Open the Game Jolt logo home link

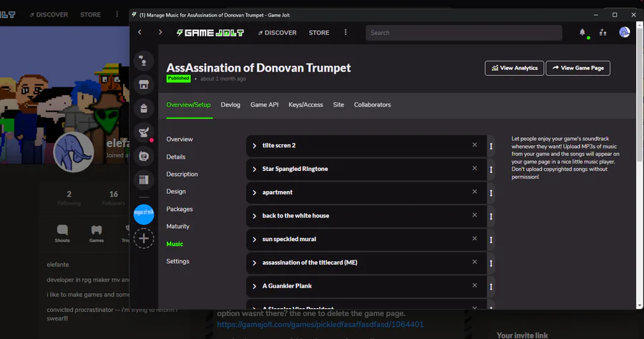point(210,33)
